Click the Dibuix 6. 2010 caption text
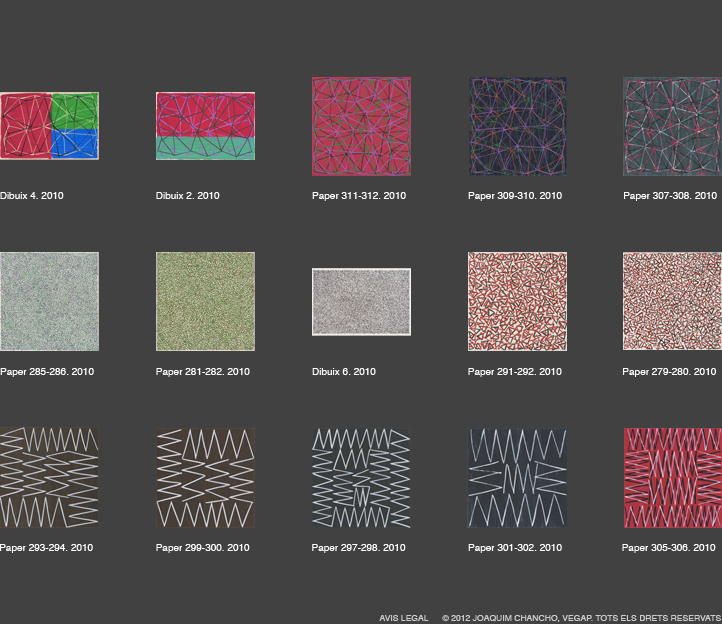 pos(343,372)
